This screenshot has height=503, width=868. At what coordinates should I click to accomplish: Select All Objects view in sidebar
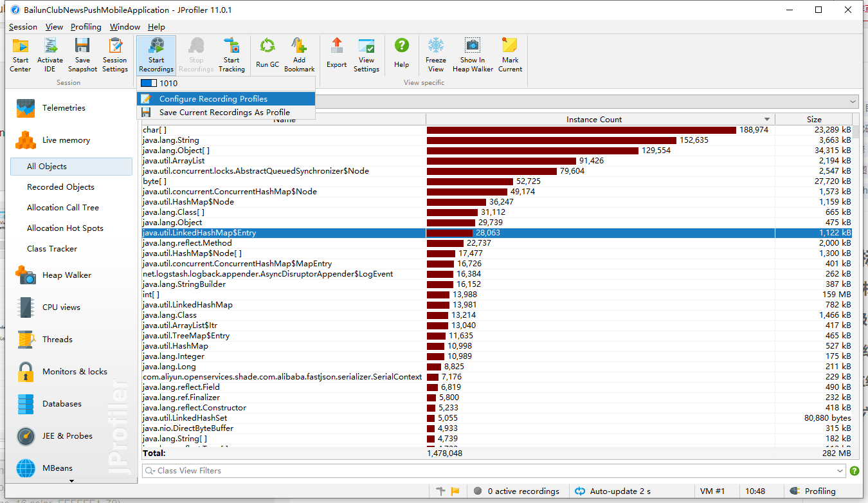coord(71,167)
